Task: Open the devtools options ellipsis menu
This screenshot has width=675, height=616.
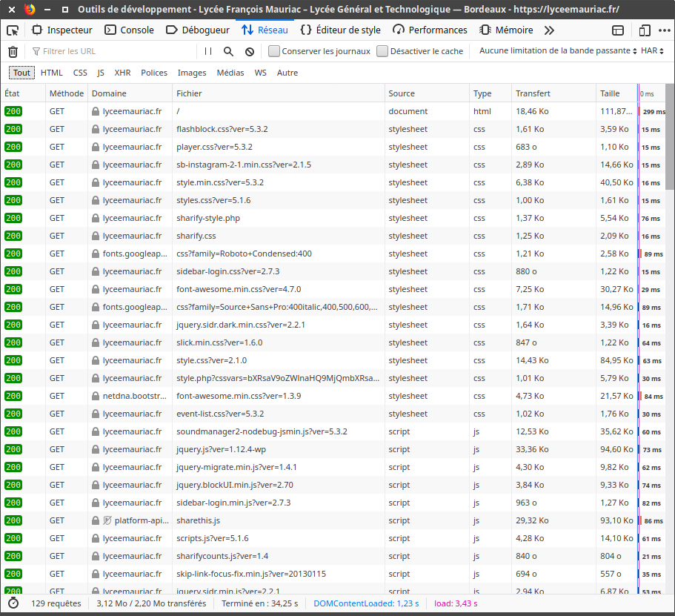Action: coord(664,30)
